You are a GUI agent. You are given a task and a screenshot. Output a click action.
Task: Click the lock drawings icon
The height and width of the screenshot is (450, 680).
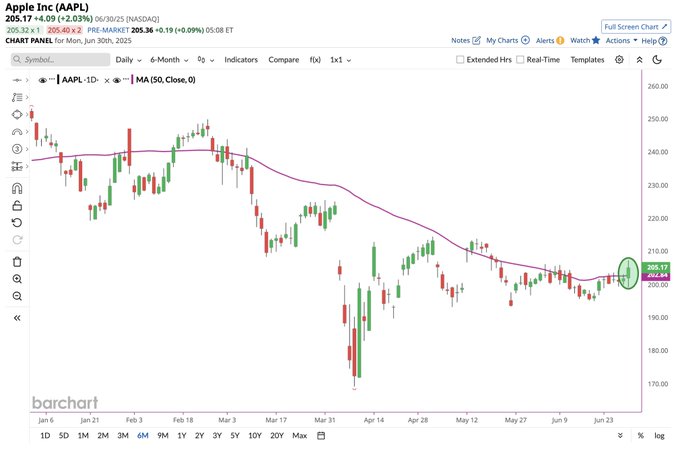click(x=17, y=205)
